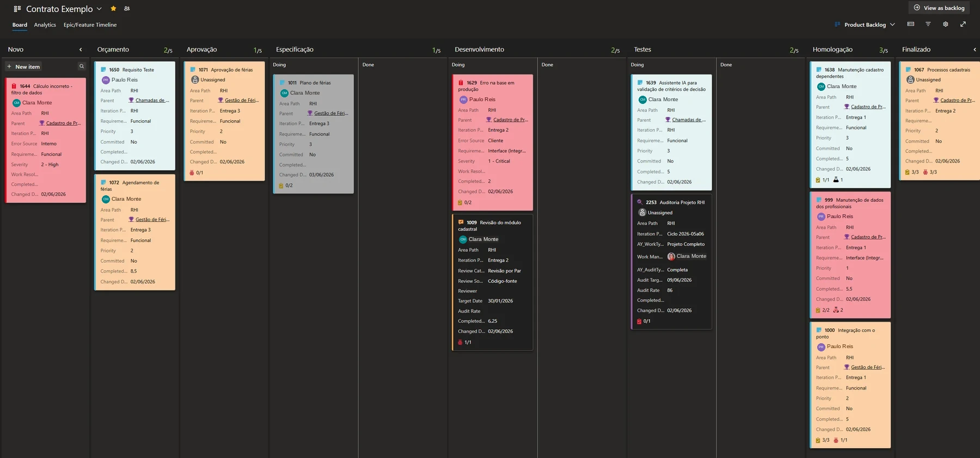Add a New item in Novo column
The width and height of the screenshot is (980, 458).
pyautogui.click(x=23, y=66)
